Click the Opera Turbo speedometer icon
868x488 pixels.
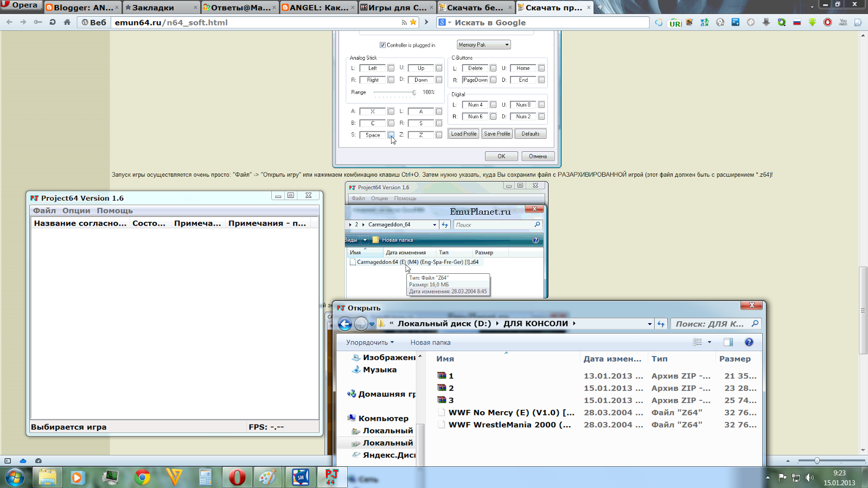coord(38,461)
